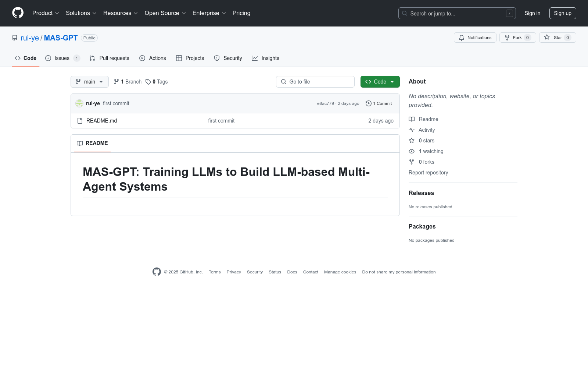
Task: Open the rui-ye owner profile link
Action: [30, 38]
